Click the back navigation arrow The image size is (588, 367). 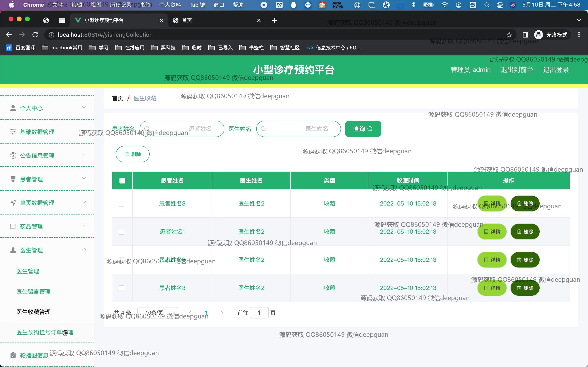9,35
